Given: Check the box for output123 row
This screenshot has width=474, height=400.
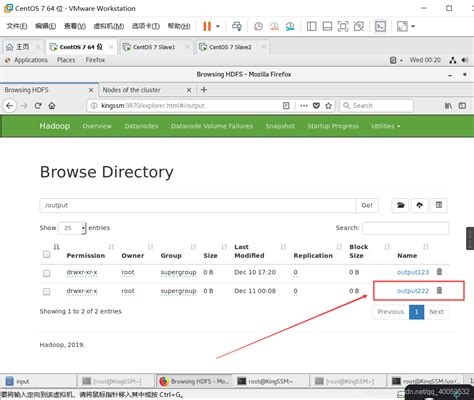Looking at the screenshot, I should pos(47,273).
